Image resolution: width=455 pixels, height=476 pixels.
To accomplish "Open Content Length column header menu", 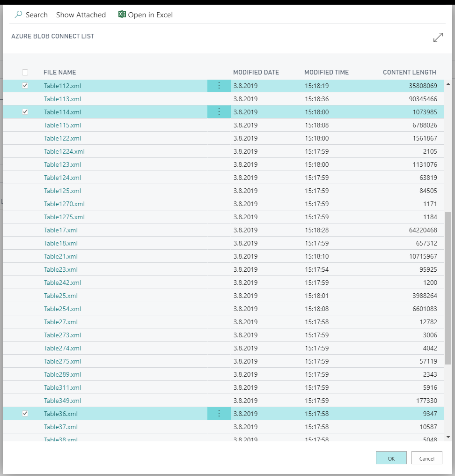I will [x=409, y=72].
